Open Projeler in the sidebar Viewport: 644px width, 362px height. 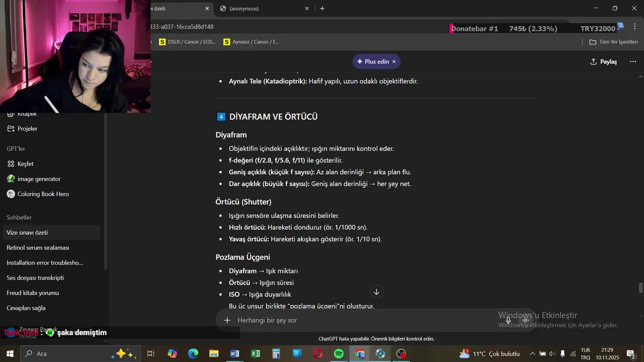[x=52, y=129]
